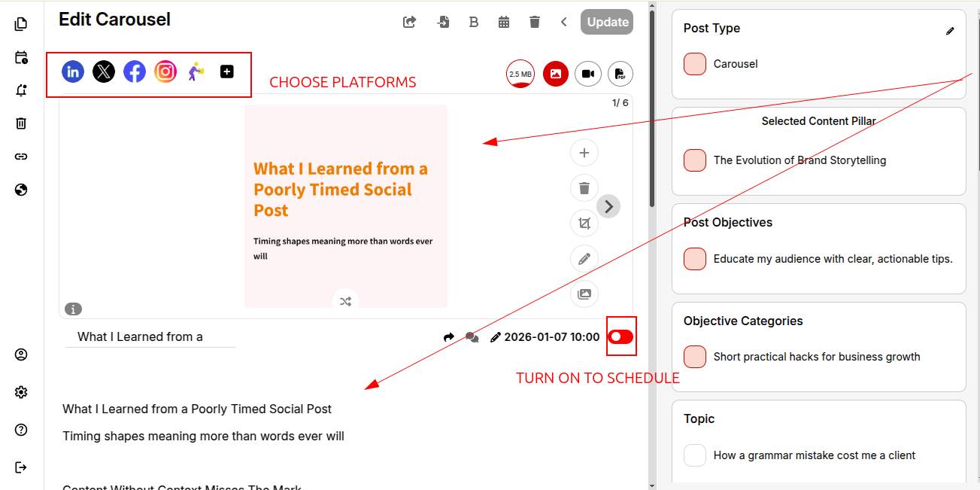The width and height of the screenshot is (980, 490).
Task: Open the calendar icon in the sidebar
Action: [x=21, y=57]
